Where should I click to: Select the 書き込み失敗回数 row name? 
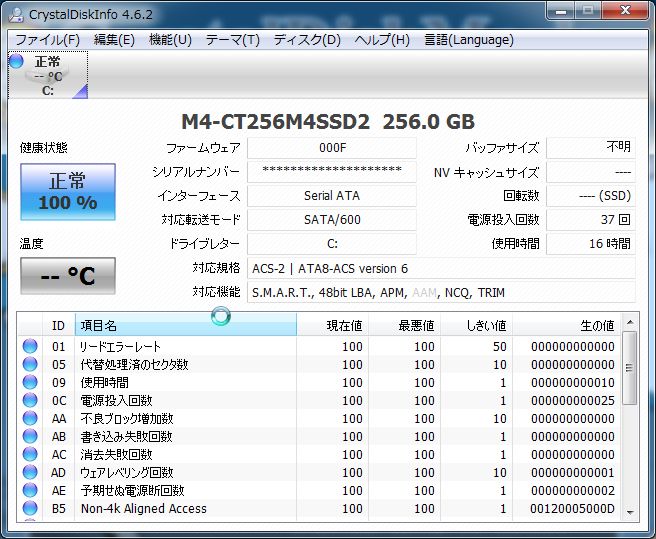coord(126,436)
